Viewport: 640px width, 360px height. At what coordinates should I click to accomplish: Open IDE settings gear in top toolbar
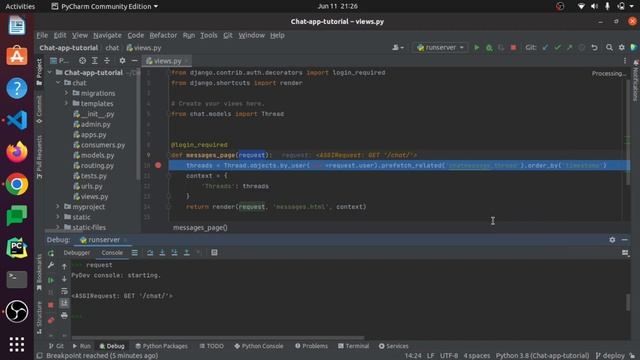[x=621, y=48]
